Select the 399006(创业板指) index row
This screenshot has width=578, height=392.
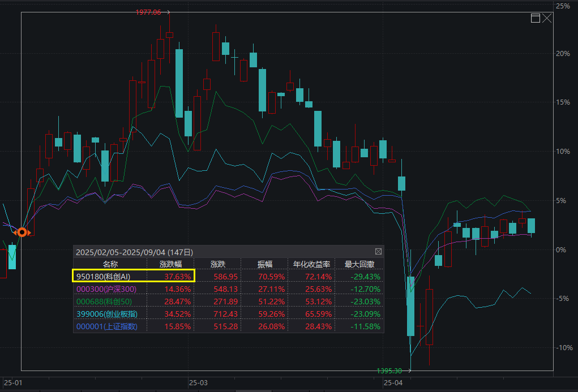point(108,313)
